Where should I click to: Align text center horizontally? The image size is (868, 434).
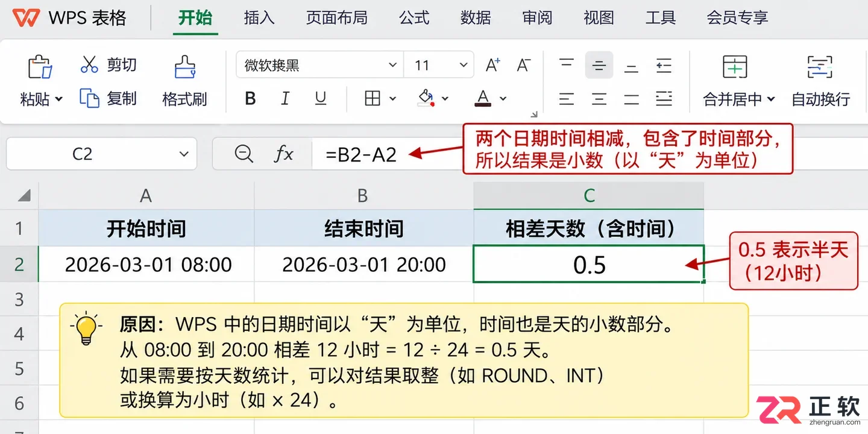click(x=599, y=98)
